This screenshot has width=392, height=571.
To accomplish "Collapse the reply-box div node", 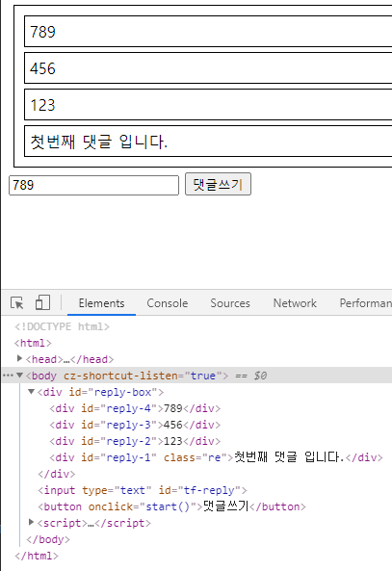I will [32, 392].
